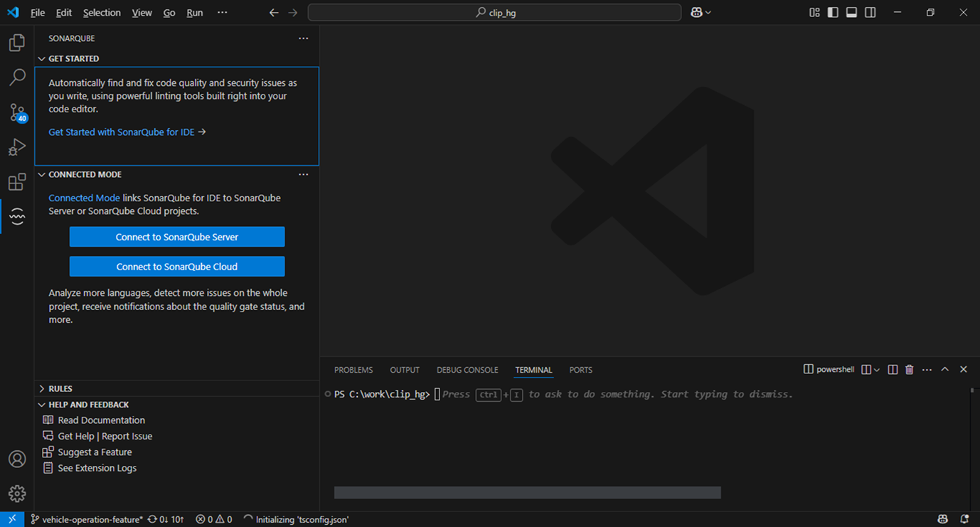980x527 pixels.
Task: Open Source Control view with 40 badge
Action: [17, 112]
